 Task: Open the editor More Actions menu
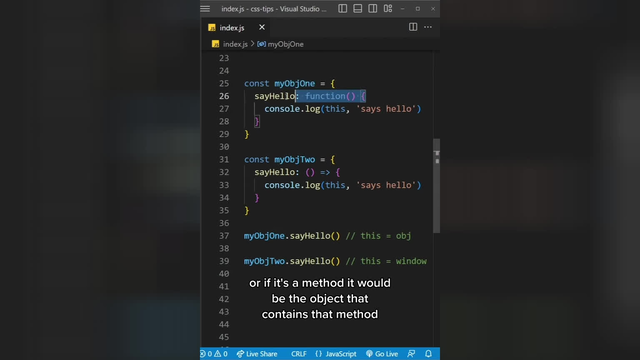pyautogui.click(x=428, y=27)
